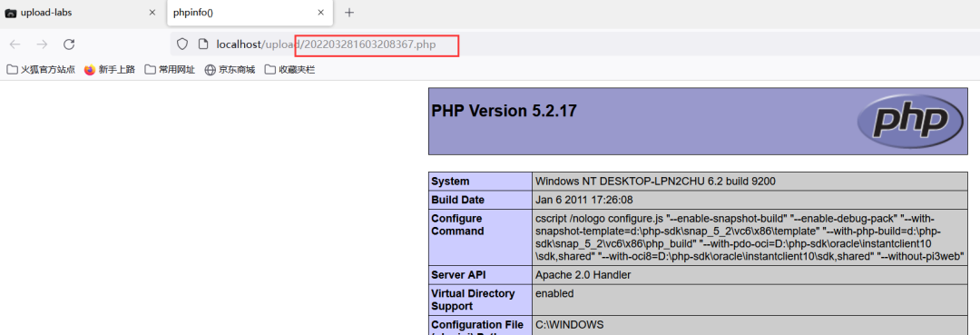This screenshot has height=335, width=980.
Task: Open the new tab plus button
Action: coord(349,13)
